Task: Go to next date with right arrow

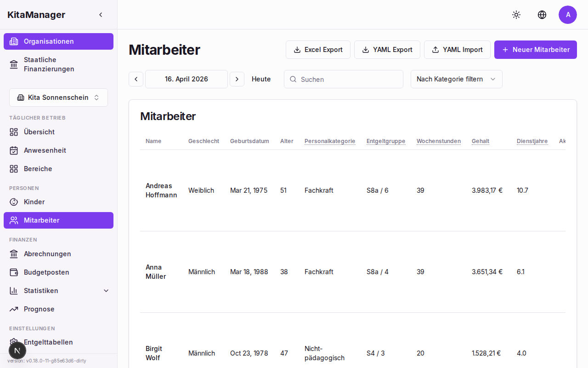Action: pos(237,79)
